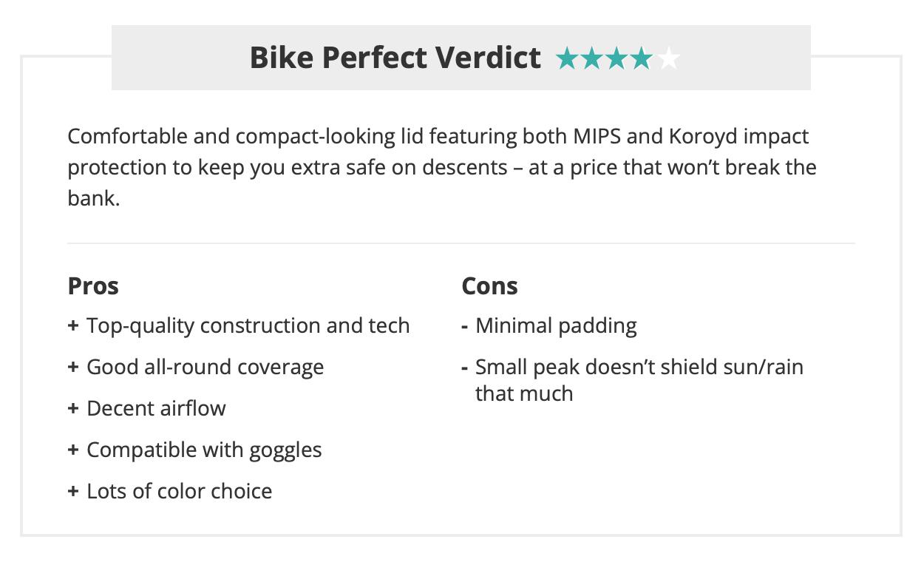Click the plus icon beside Decent airflow
Image resolution: width=924 pixels, height=565 pixels.
click(x=73, y=409)
